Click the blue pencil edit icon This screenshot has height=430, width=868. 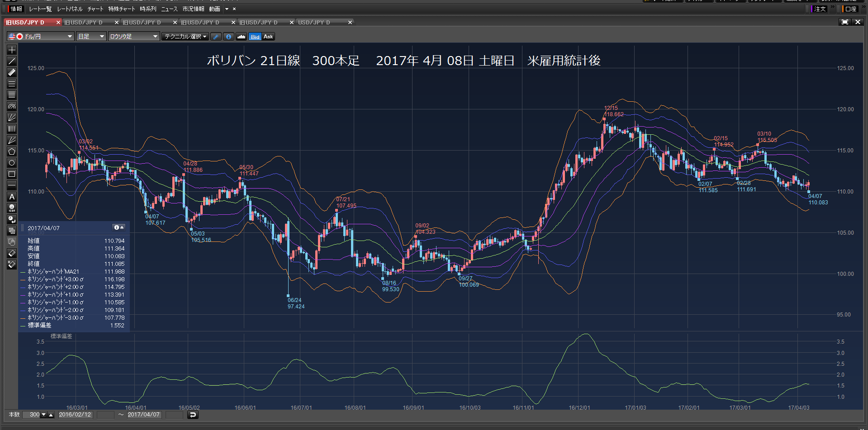(x=216, y=37)
